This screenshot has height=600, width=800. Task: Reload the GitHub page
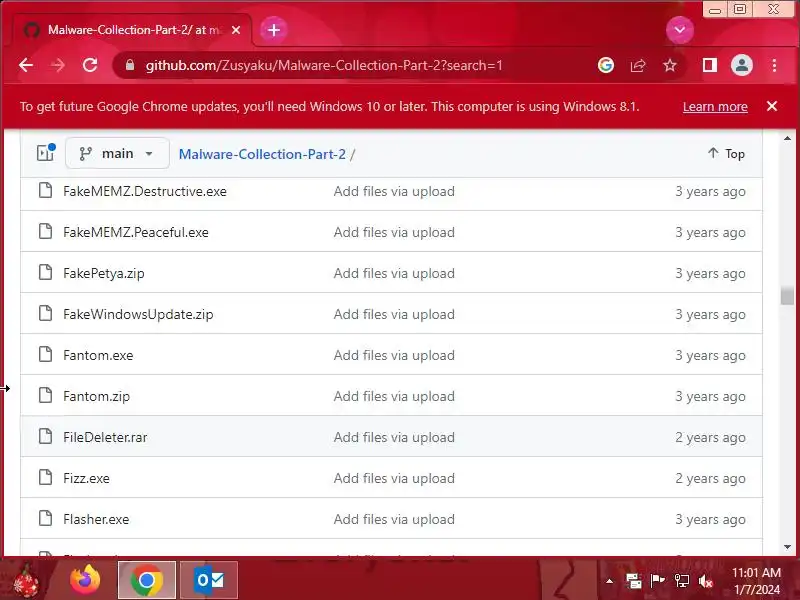point(90,65)
